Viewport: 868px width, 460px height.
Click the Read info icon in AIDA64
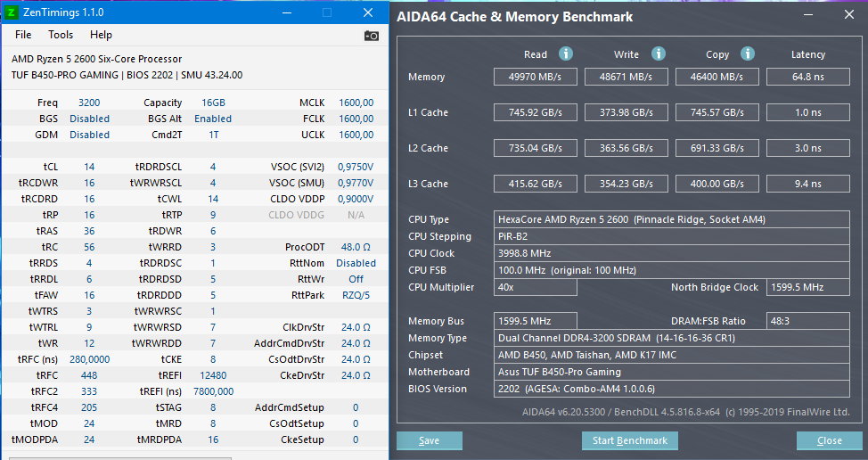click(565, 53)
